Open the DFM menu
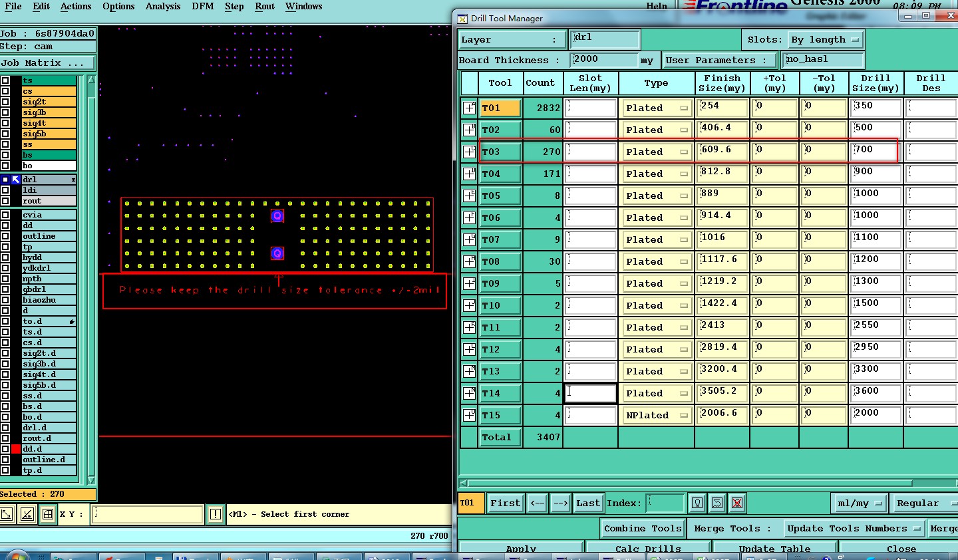 tap(203, 7)
